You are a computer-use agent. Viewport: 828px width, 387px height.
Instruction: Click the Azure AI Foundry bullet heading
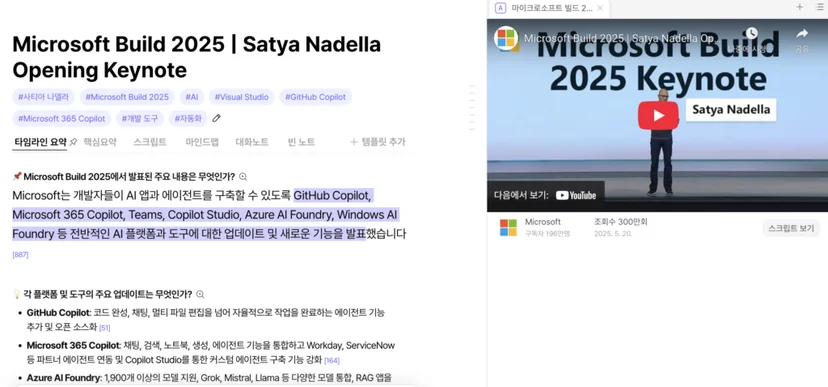(x=64, y=378)
